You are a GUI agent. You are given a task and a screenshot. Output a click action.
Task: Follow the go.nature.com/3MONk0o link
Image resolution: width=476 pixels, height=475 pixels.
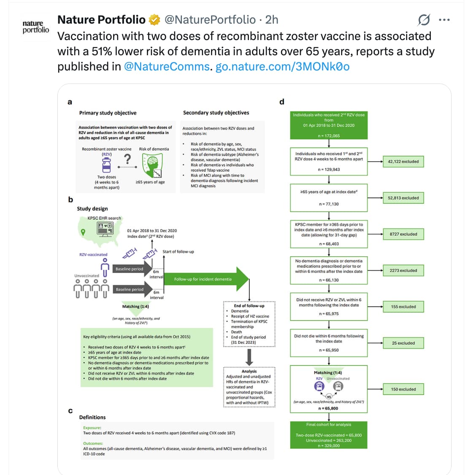pos(282,67)
